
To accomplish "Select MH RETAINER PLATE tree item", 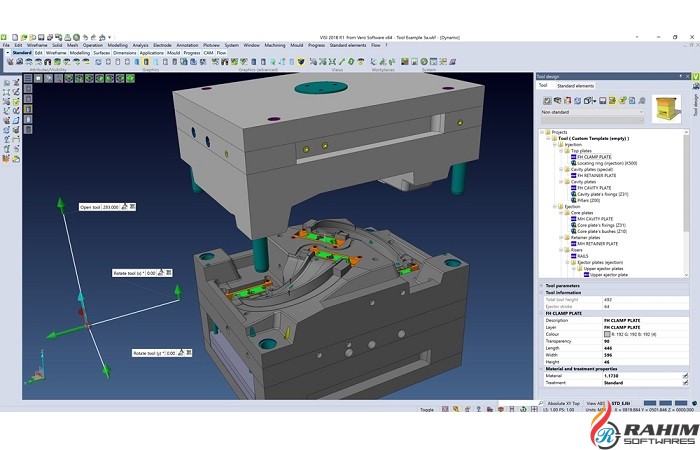I will click(x=597, y=242).
